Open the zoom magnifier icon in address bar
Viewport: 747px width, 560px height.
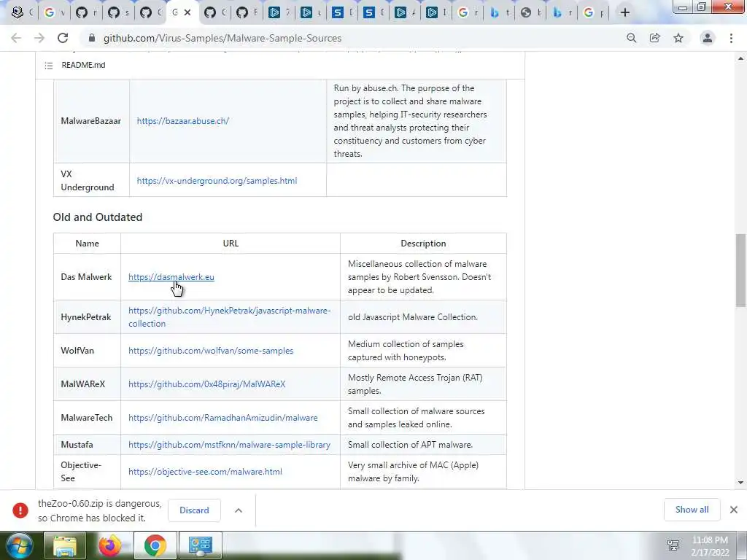pos(631,38)
